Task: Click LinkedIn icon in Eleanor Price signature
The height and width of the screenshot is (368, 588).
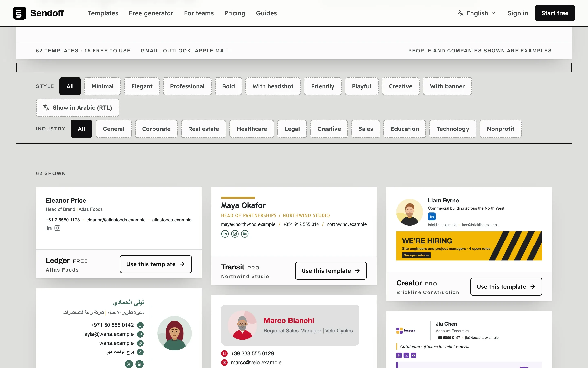Action: [49, 228]
